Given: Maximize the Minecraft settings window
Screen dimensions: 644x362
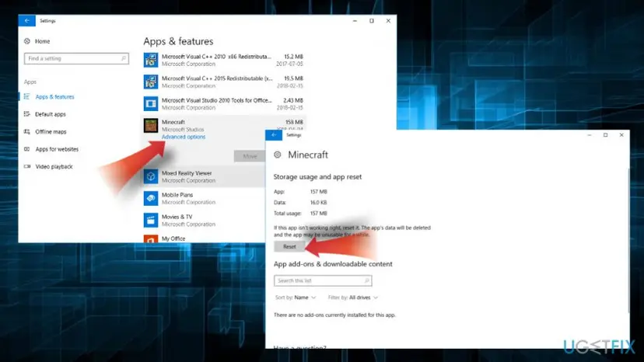Looking at the screenshot, I should (605, 134).
